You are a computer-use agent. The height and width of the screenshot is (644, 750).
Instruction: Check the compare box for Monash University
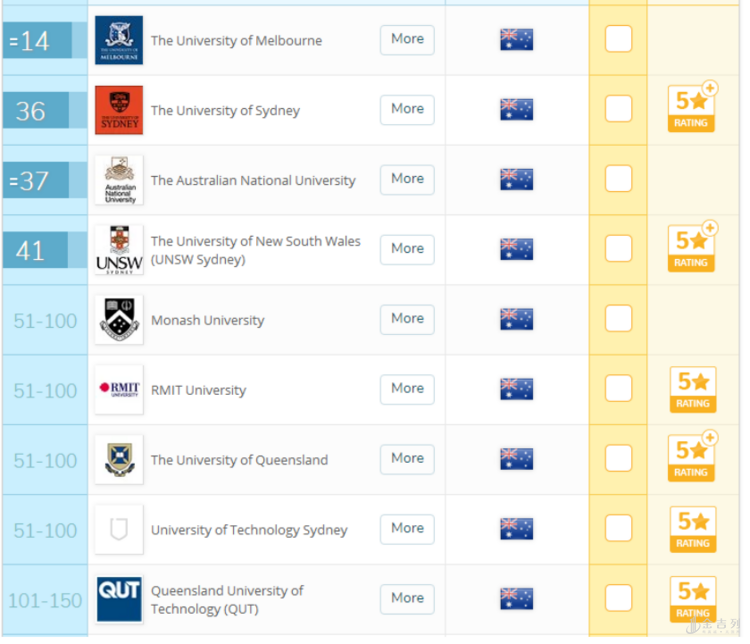point(619,319)
